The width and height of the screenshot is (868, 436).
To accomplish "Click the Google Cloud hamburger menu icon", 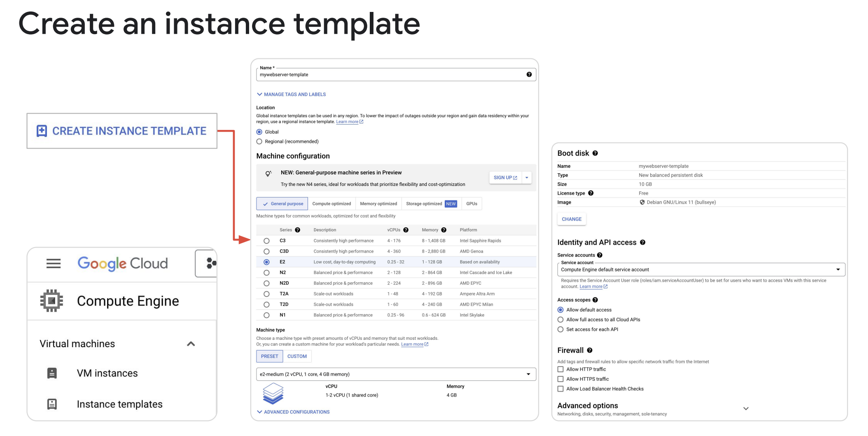I will (54, 263).
